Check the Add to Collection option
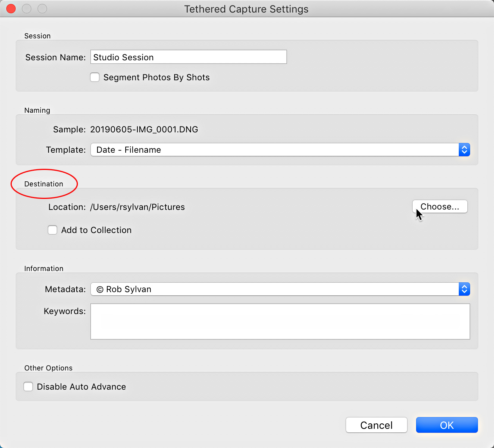 pos(52,230)
